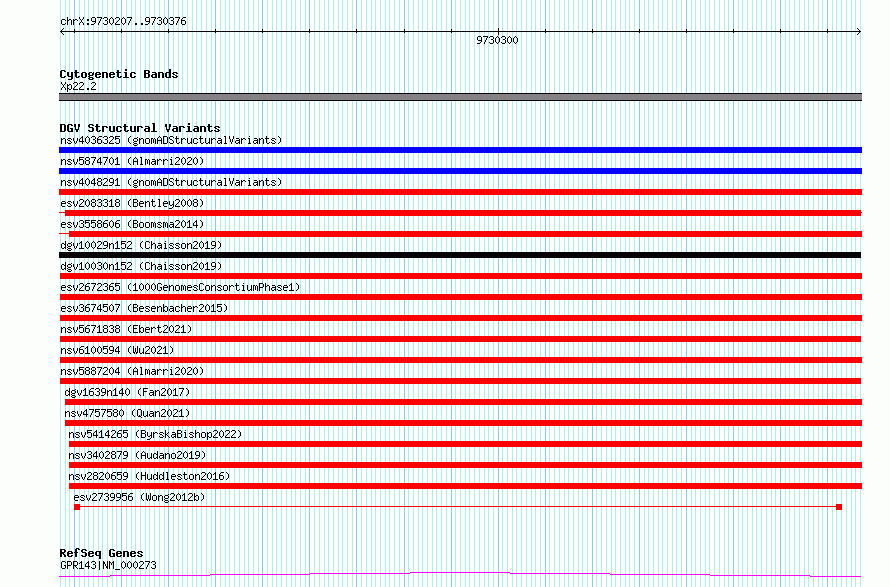The image size is (890, 587).
Task: Click the blue bar below nsv4036325
Action: coord(460,150)
